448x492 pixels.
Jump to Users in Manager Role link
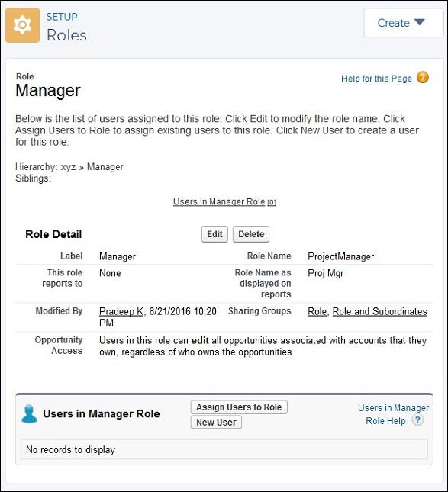[224, 201]
